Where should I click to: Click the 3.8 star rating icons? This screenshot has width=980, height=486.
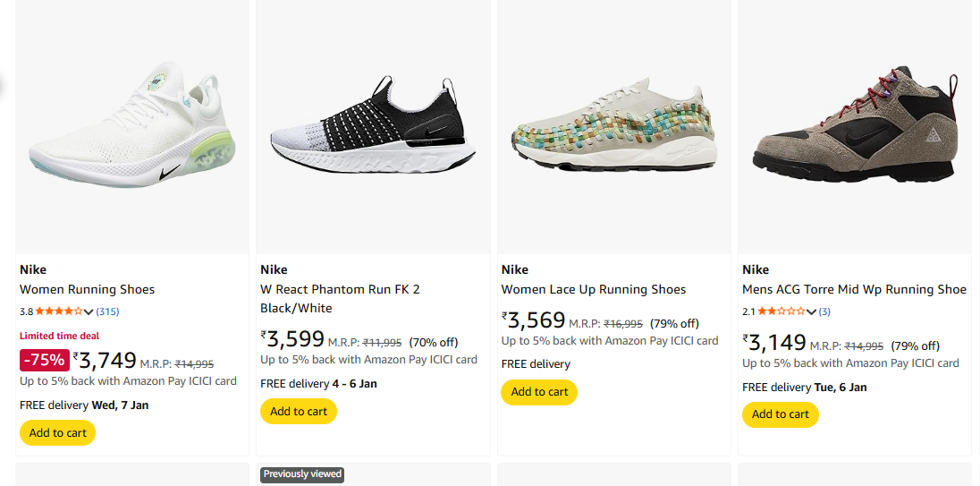coord(59,311)
